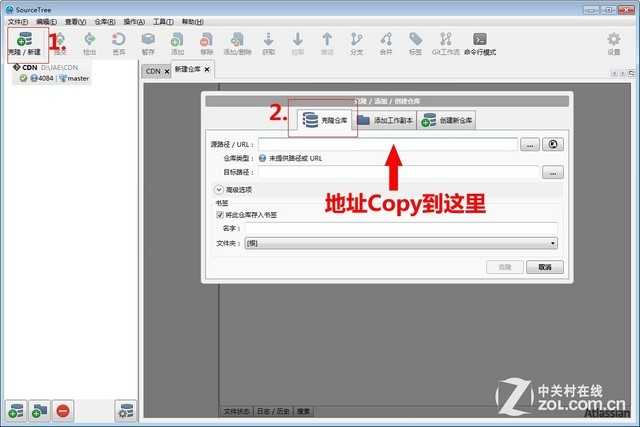Collapse the 高级选项 advanced options section

(218, 189)
